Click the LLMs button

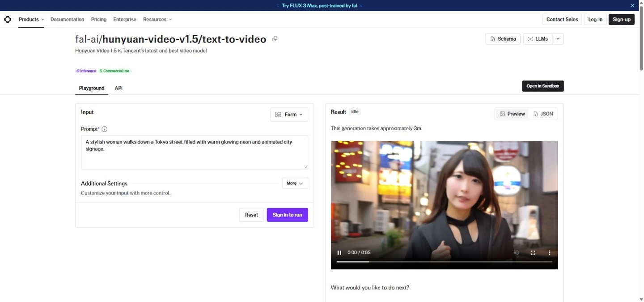(538, 39)
